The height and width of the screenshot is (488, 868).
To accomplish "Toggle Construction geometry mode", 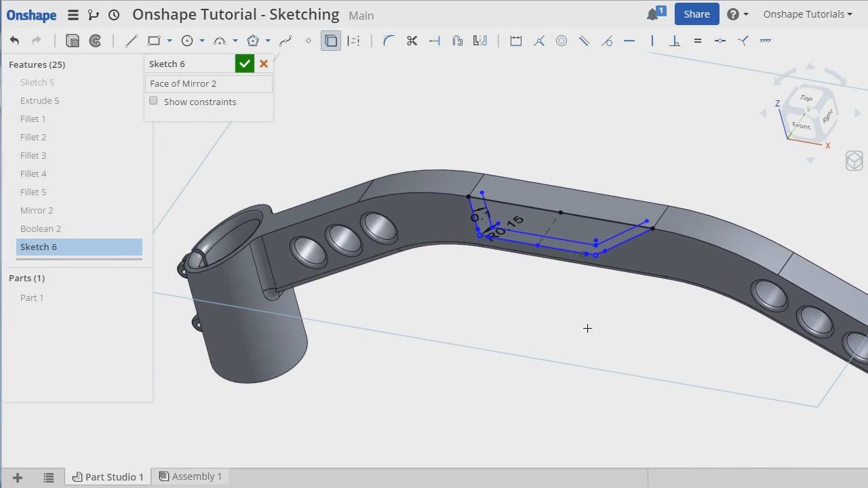I will (x=353, y=41).
